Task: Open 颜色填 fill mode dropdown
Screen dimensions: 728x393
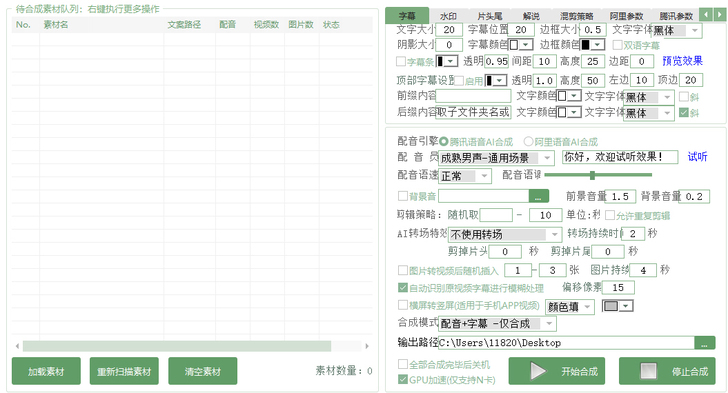Action: pyautogui.click(x=570, y=307)
